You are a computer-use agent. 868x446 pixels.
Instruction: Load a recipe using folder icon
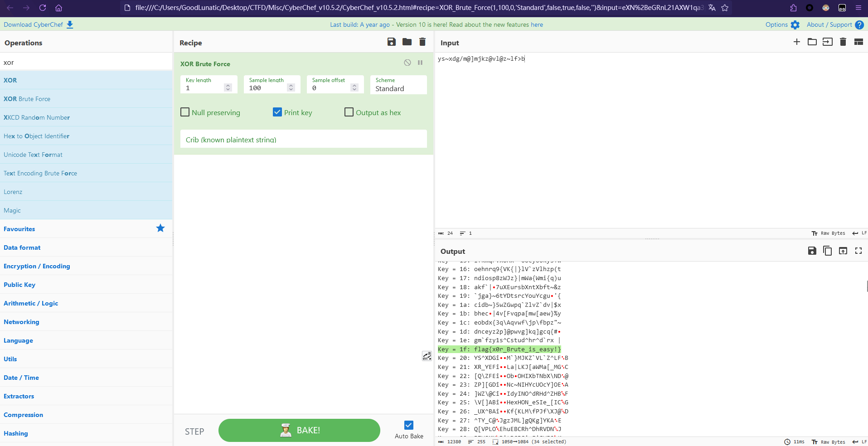[x=407, y=42]
